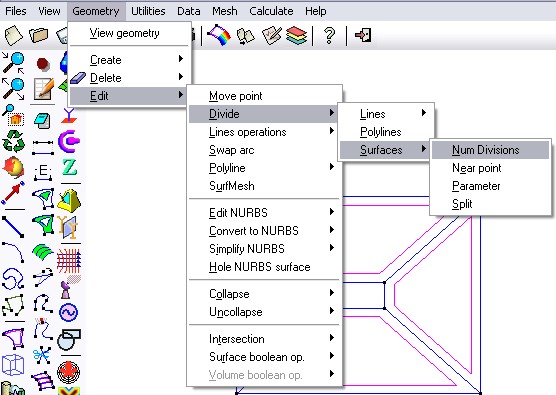Click the scissors intersection tool icon
The image size is (556, 395).
(x=42, y=355)
